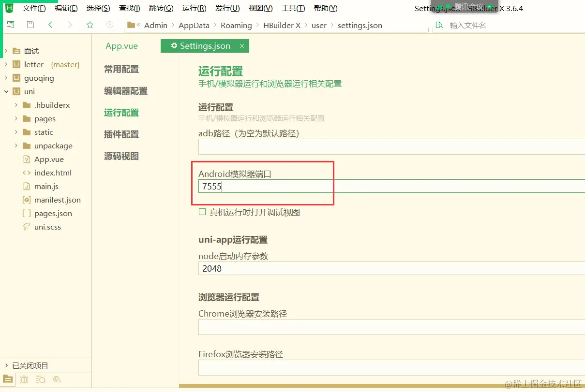Expand the pages folder
Screen dimensions: 585x392
click(16, 118)
